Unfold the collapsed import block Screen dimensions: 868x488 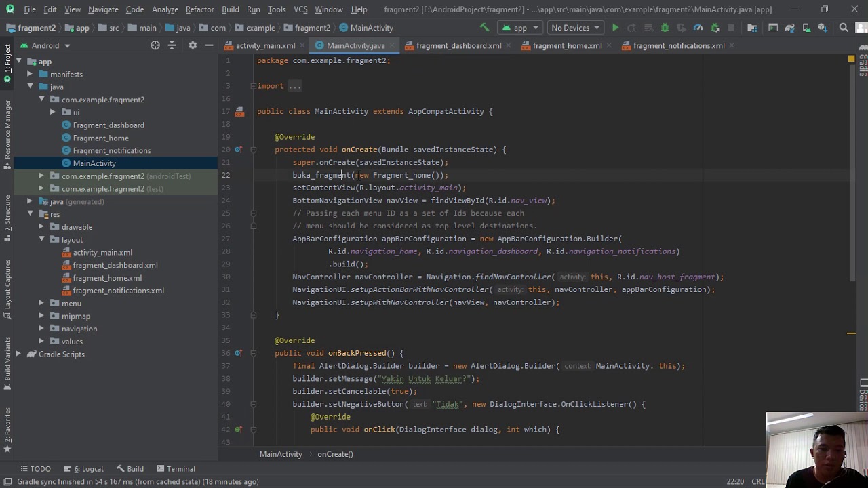(253, 86)
